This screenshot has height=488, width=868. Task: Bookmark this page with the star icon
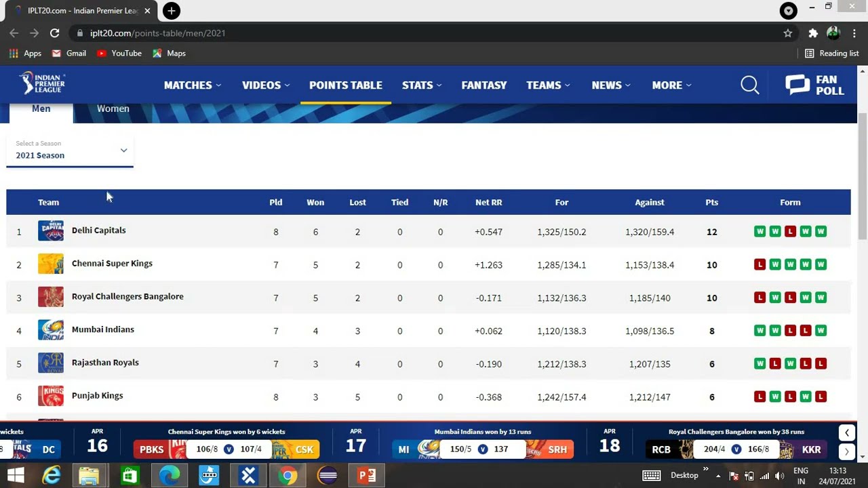click(x=788, y=33)
